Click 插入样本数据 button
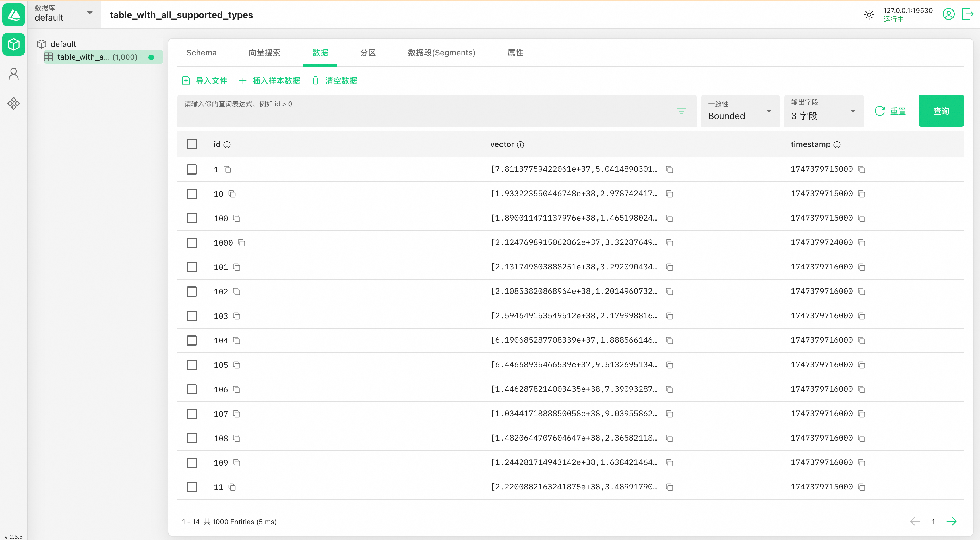Viewport: 980px width, 540px height. [270, 81]
